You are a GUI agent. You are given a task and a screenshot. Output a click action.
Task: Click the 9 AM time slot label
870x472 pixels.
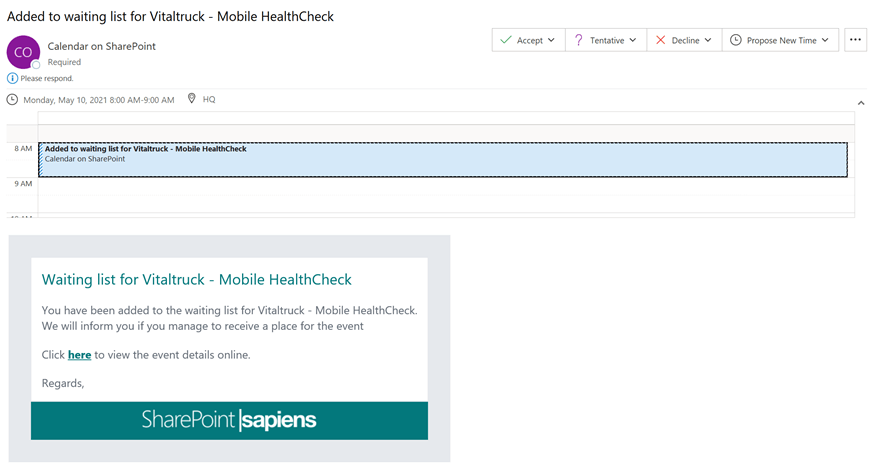[x=23, y=184]
